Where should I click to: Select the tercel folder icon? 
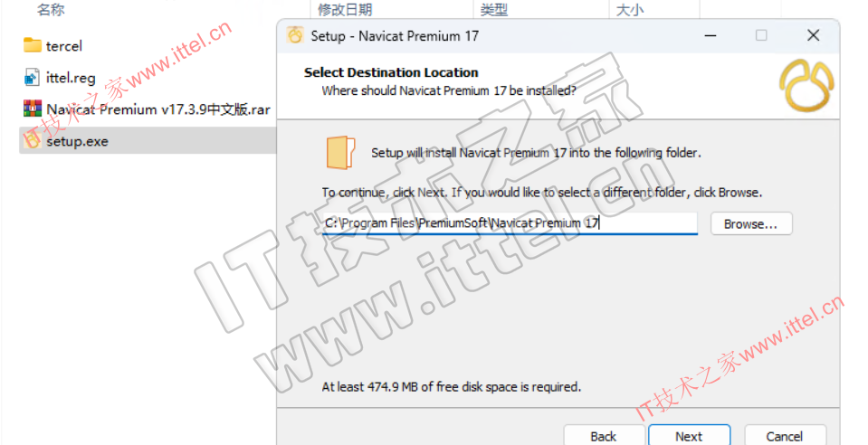[33, 45]
